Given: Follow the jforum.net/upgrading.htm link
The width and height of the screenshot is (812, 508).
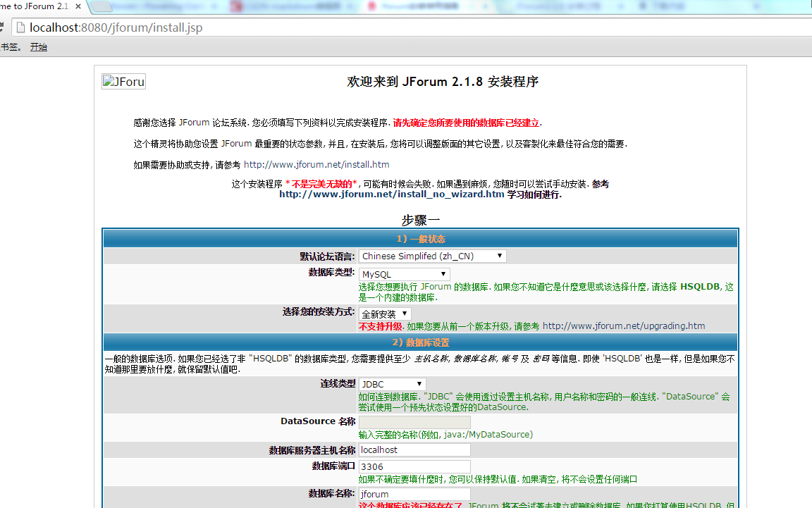Looking at the screenshot, I should click(624, 326).
